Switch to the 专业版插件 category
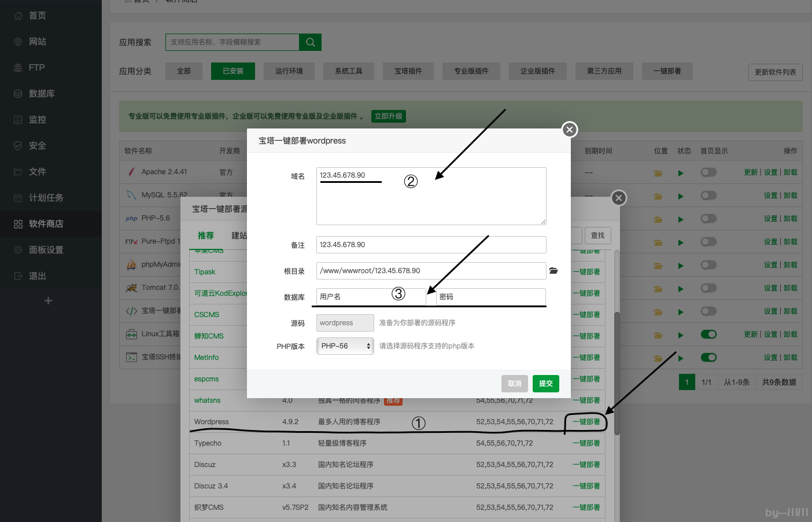Screen dimensions: 812x522 pos(471,71)
